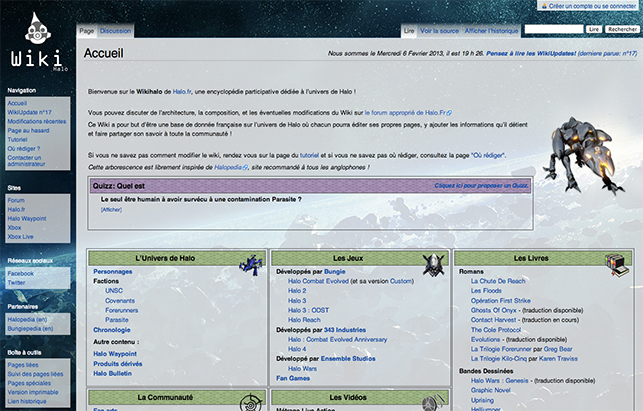Open WikiUpdate n°17 in sidebar

coord(30,112)
